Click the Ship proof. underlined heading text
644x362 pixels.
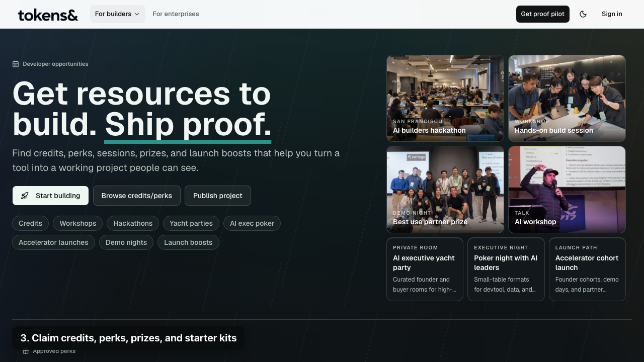pyautogui.click(x=188, y=124)
